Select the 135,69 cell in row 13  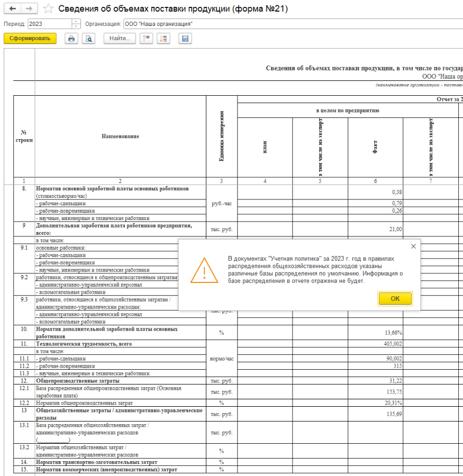(375, 414)
